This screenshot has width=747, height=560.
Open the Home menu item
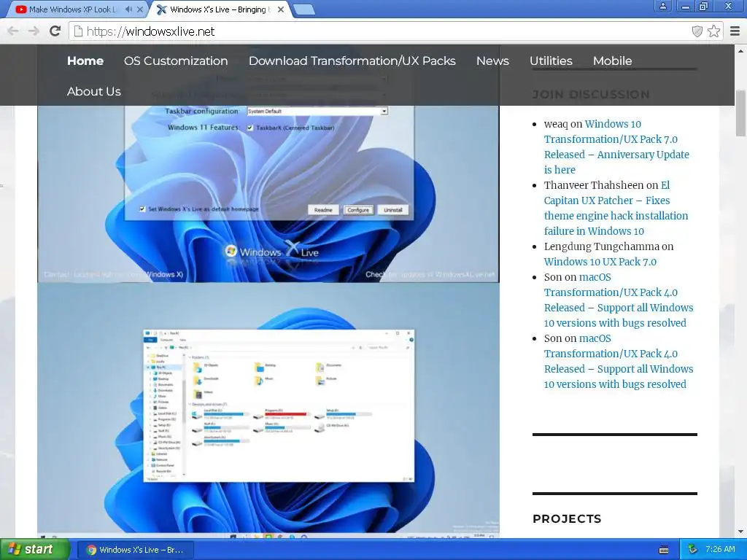tap(85, 61)
